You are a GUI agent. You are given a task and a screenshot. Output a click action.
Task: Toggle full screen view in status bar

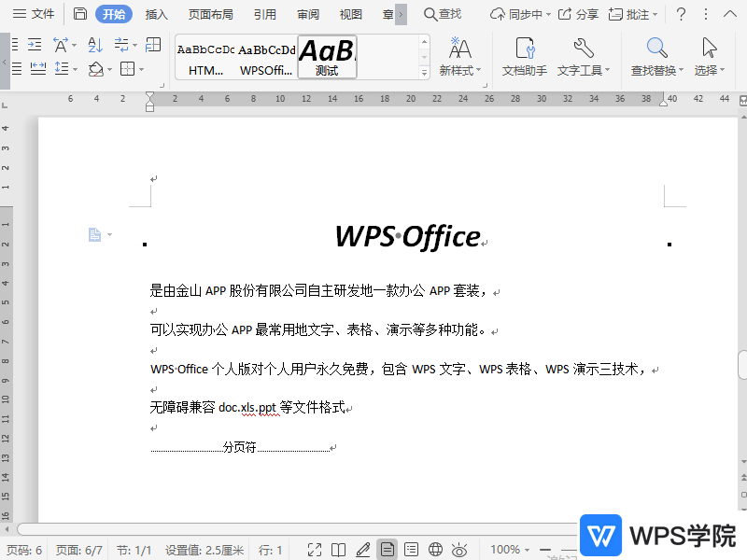tap(315, 549)
